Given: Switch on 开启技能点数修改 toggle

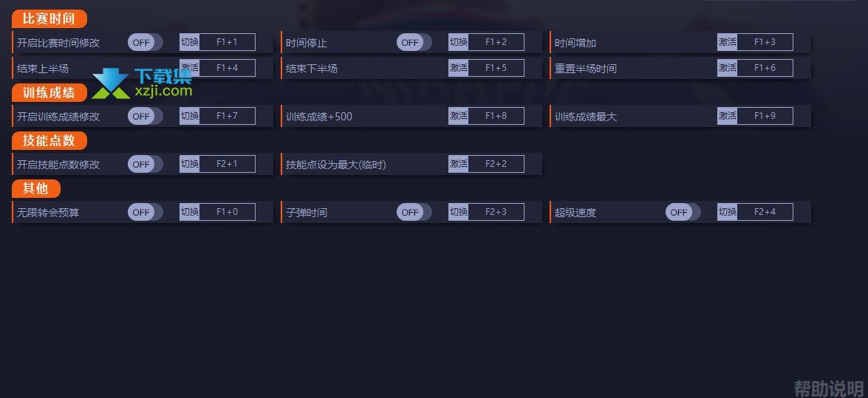Looking at the screenshot, I should [x=145, y=165].
